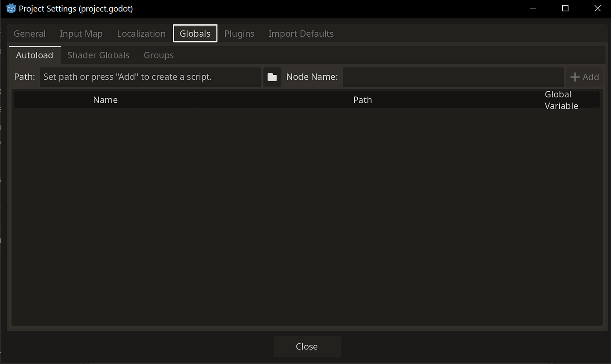The height and width of the screenshot is (364, 611).
Task: Click the Node Name input field
Action: point(453,77)
